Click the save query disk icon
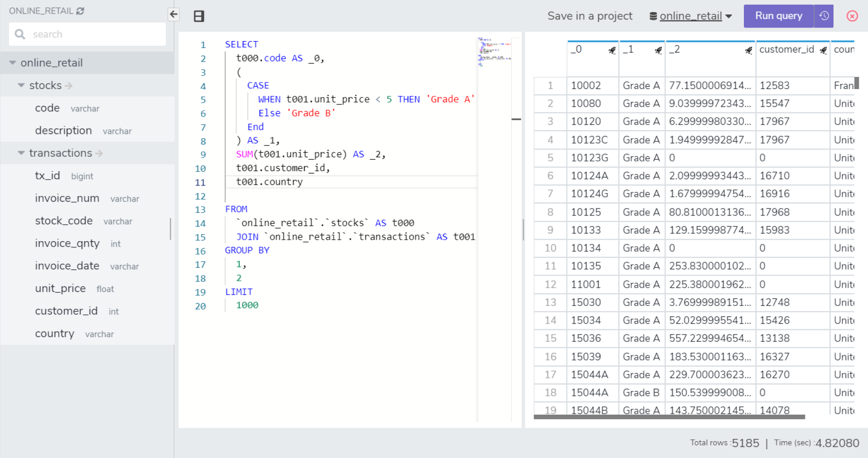Viewport: 868px width, 458px height. click(199, 16)
